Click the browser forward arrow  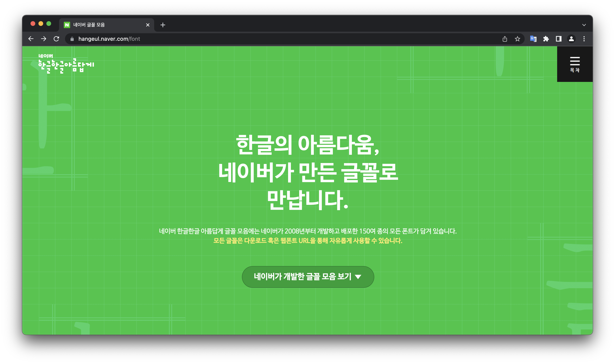tap(44, 39)
